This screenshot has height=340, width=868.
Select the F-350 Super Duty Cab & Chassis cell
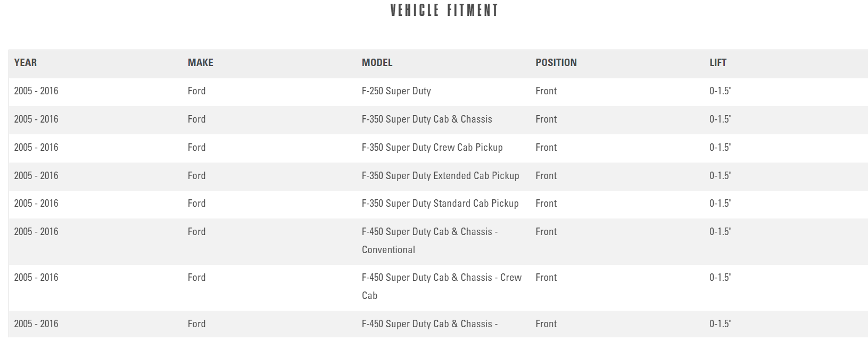tap(426, 119)
